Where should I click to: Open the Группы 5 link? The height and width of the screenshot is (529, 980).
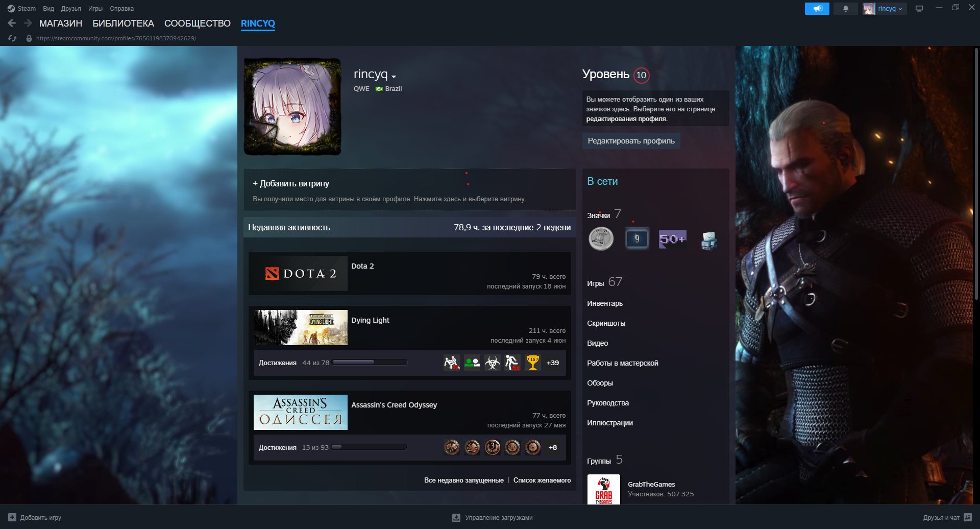coord(605,460)
